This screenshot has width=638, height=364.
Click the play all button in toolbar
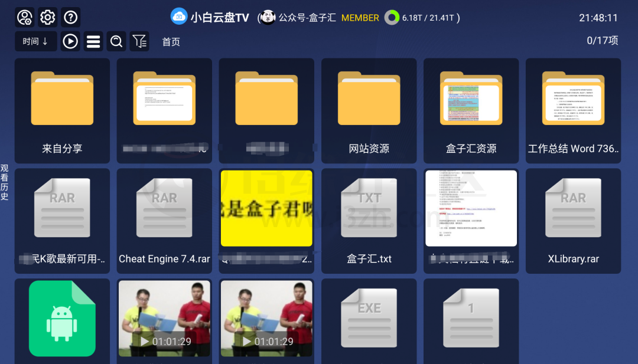point(70,41)
